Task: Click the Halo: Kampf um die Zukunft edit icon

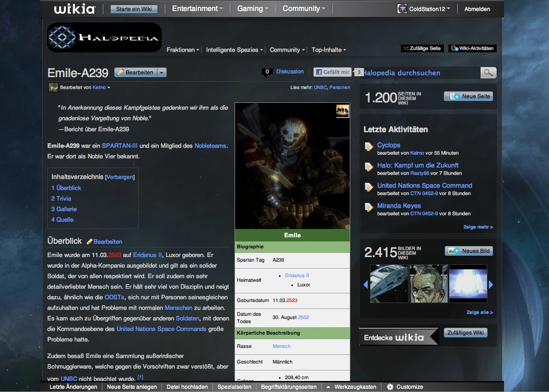Action: (369, 167)
